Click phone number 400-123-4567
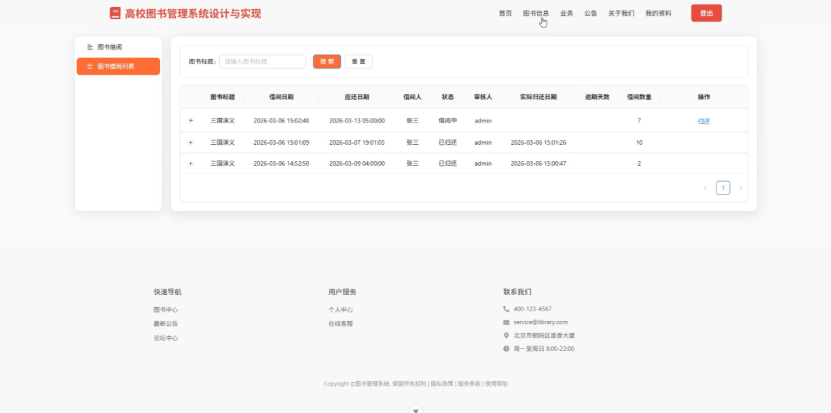831x413 pixels. coord(533,309)
